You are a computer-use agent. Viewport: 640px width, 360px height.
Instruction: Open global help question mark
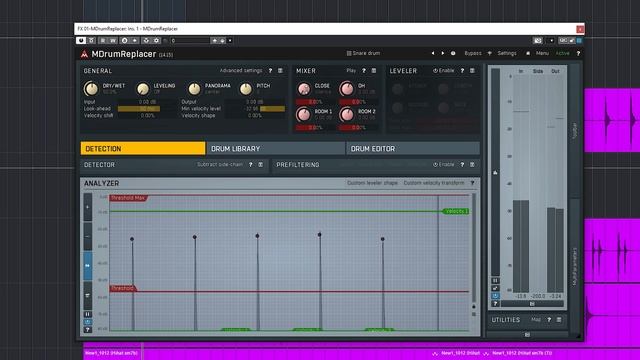click(x=578, y=53)
